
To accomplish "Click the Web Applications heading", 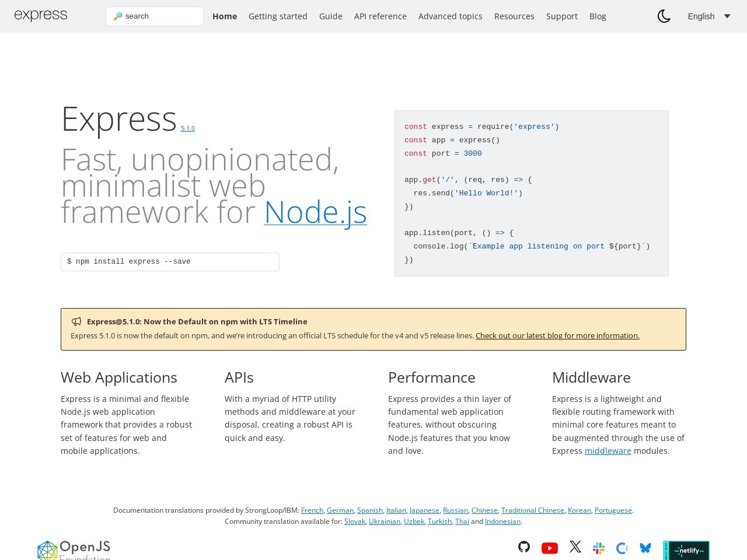I will [x=119, y=377].
